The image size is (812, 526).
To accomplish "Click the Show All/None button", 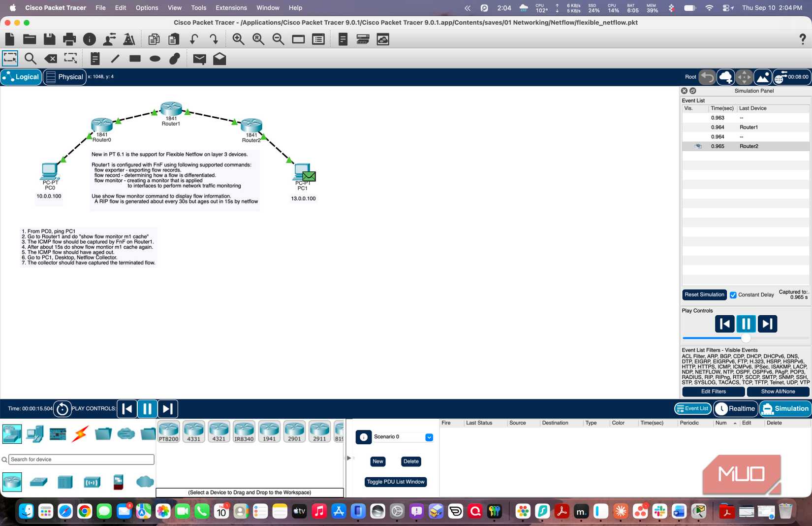I will tap(778, 392).
